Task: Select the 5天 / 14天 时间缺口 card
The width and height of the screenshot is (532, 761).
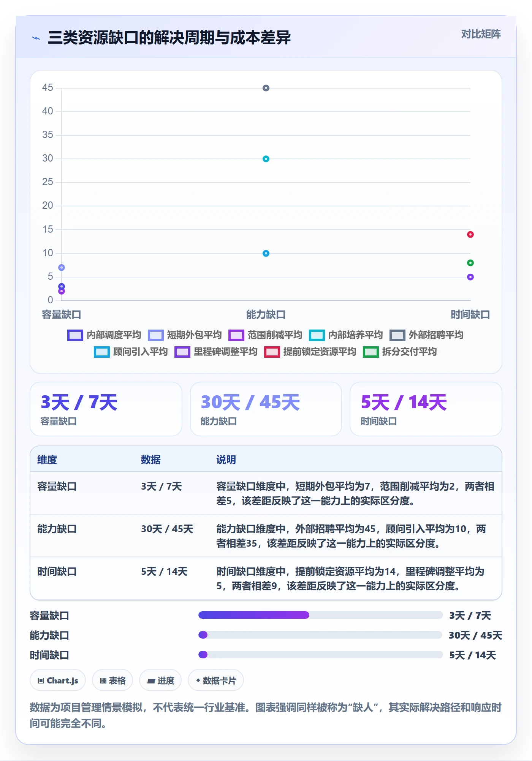Action: point(426,409)
